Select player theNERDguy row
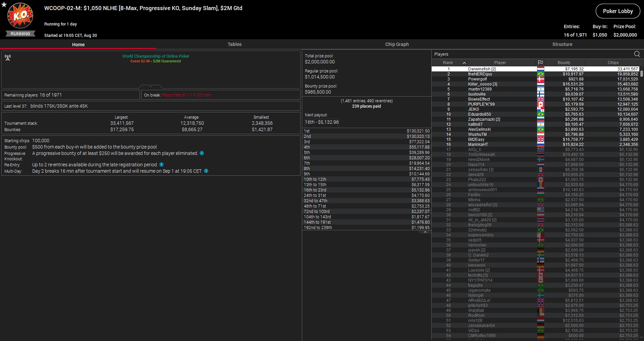This screenshot has width=644, height=341. (x=536, y=74)
